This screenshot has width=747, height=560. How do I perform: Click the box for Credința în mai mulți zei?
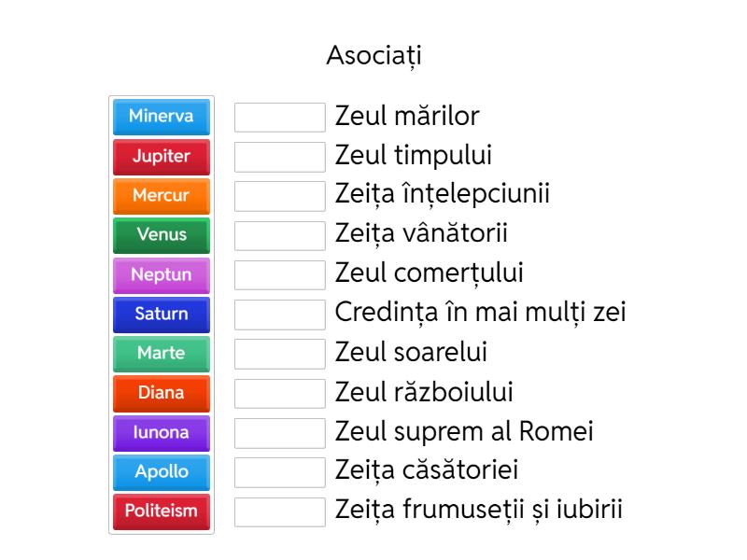pyautogui.click(x=280, y=314)
